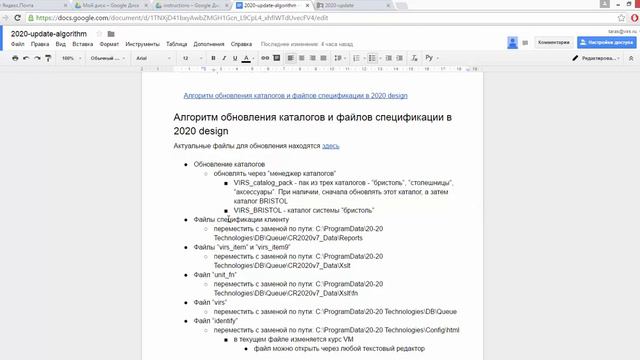The width and height of the screenshot is (640, 360).
Task: Open the Инструменты menu
Action: [142, 44]
